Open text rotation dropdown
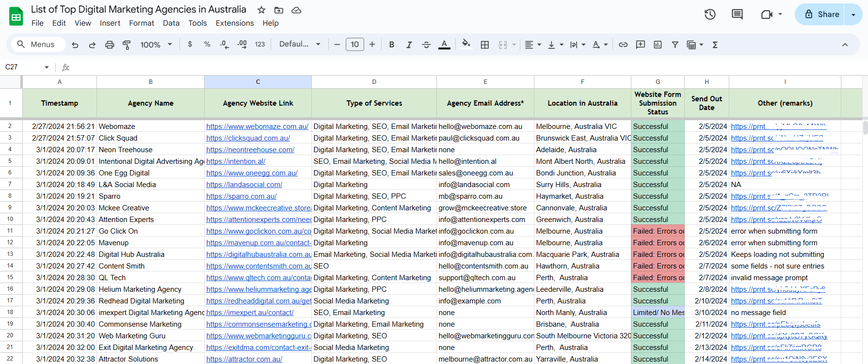The image size is (868, 364). 600,45
